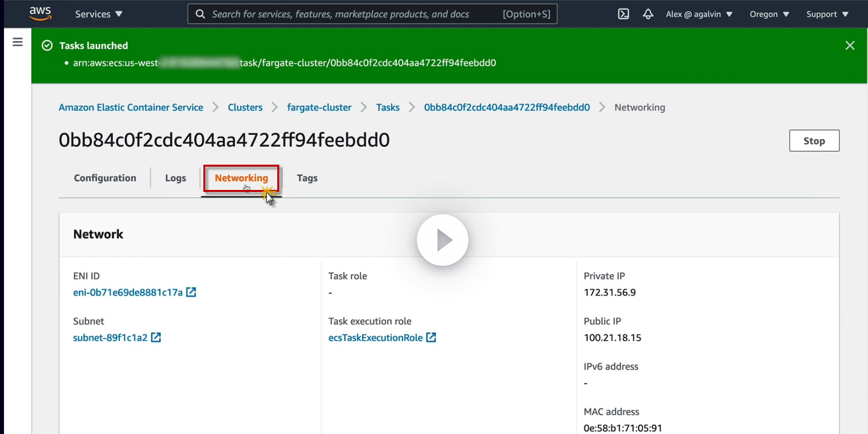Click the Public IP label
Viewport: 868px width, 434px height.
(x=603, y=321)
